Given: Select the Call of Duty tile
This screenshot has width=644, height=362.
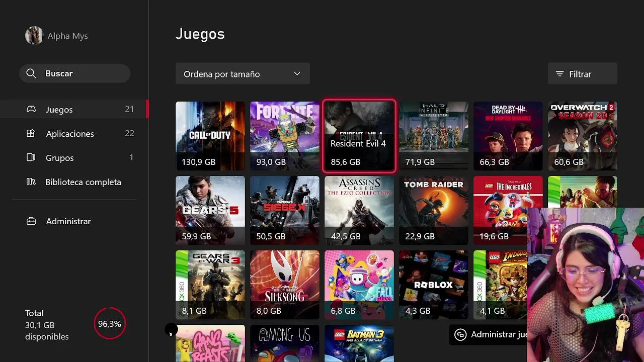Looking at the screenshot, I should [x=210, y=136].
